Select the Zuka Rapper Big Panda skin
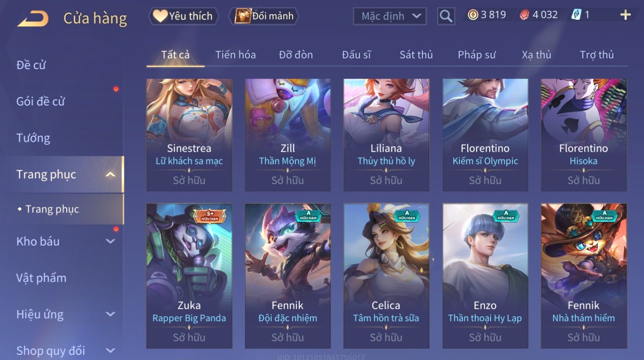Screen dimensions: 644x360 click(189, 276)
